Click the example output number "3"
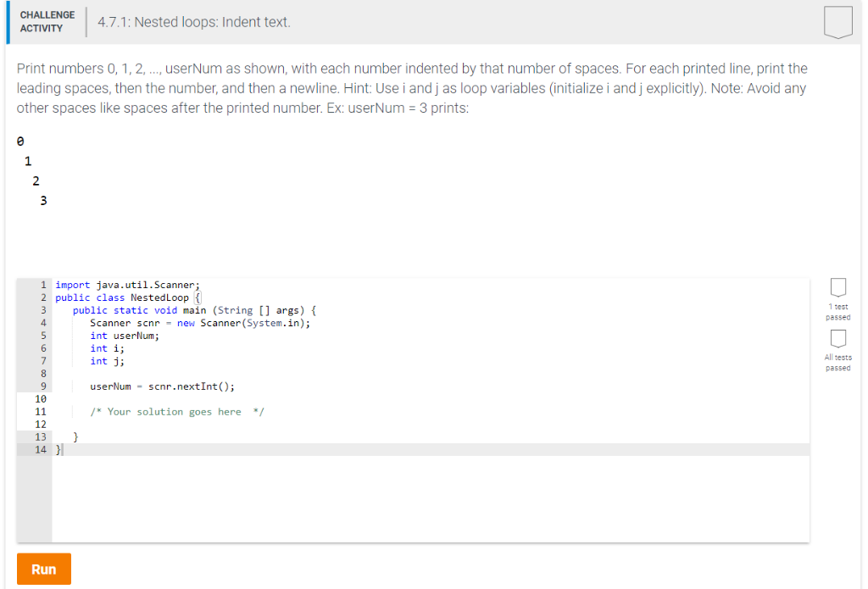868x589 pixels. [x=42, y=201]
